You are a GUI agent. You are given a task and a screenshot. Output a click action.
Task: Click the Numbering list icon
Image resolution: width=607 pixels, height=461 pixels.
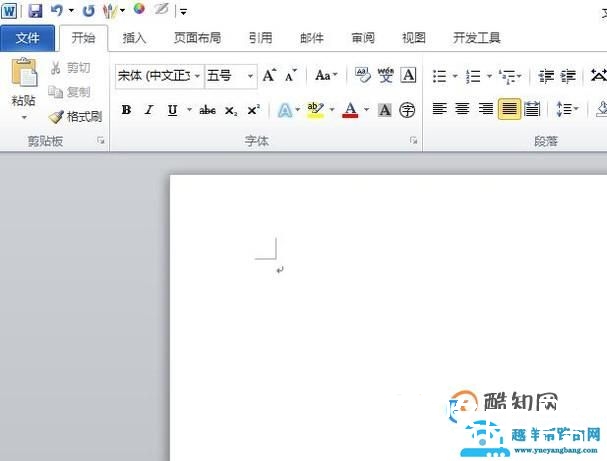473,76
